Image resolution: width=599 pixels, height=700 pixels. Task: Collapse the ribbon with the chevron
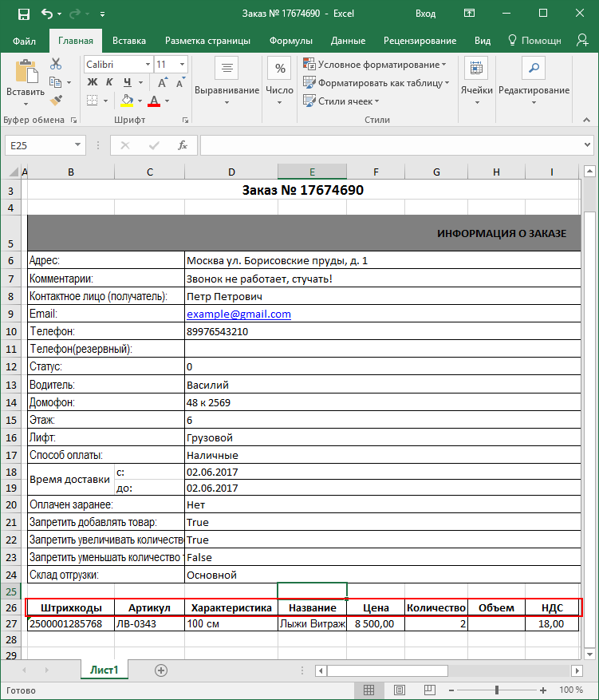coord(586,120)
